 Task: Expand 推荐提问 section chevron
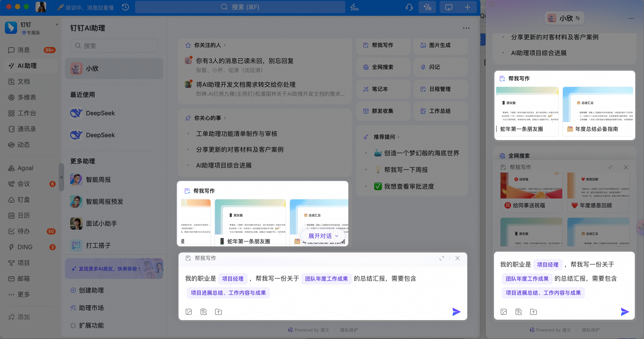coord(399,137)
